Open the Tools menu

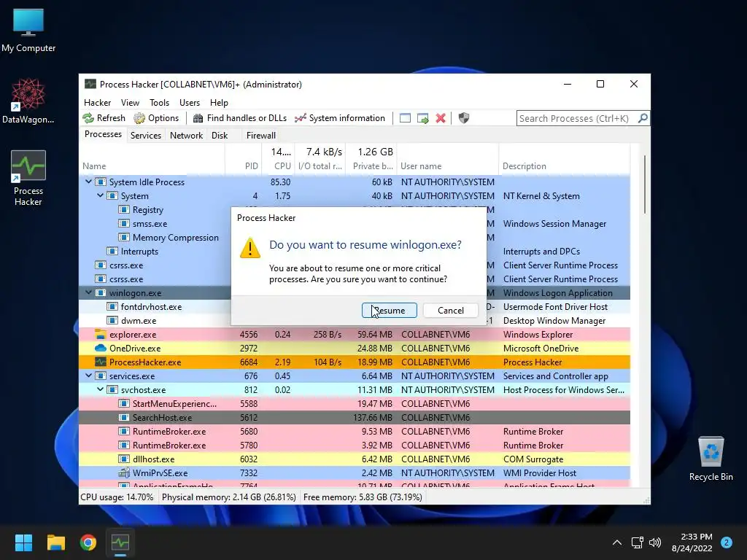click(x=159, y=103)
